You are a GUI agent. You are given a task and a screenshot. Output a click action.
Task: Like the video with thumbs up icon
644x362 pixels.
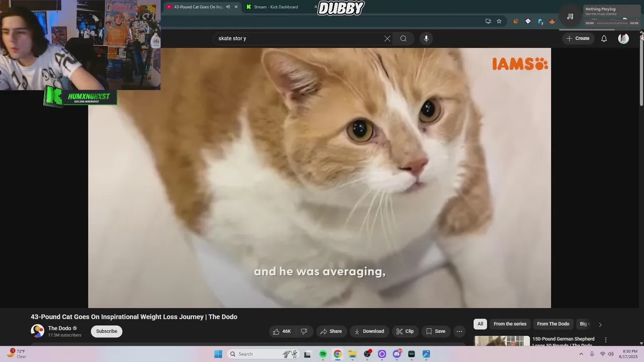pos(282,331)
